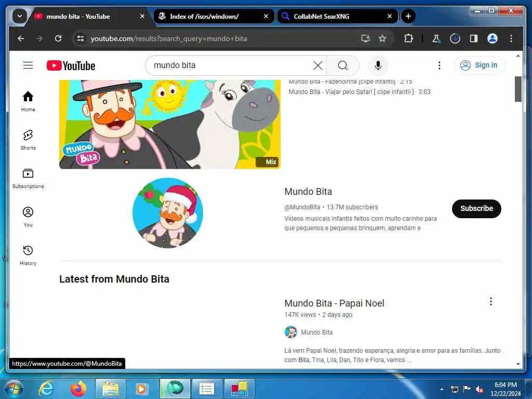Screen dimensions: 532x399
Task: Clear the search box with the X
Action: 317,65
